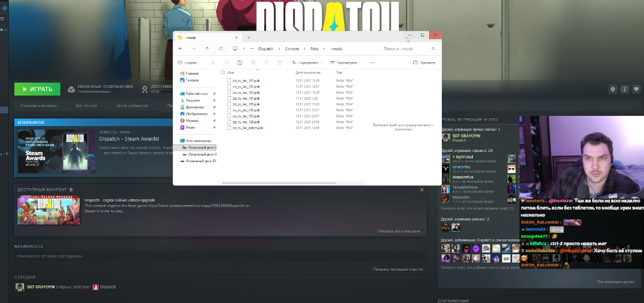Open the Сортировать sort dropdown
This screenshot has height=303, width=644.
pos(308,63)
